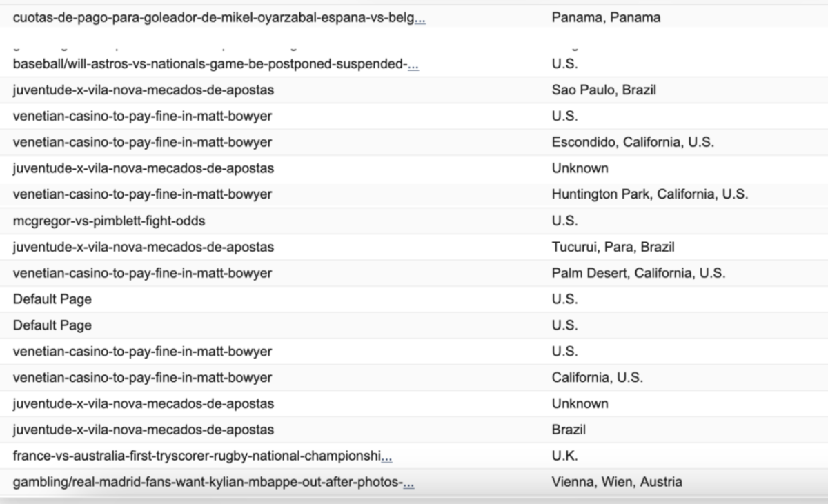Click the Vienna, Wien, Austria location cell

pos(617,482)
